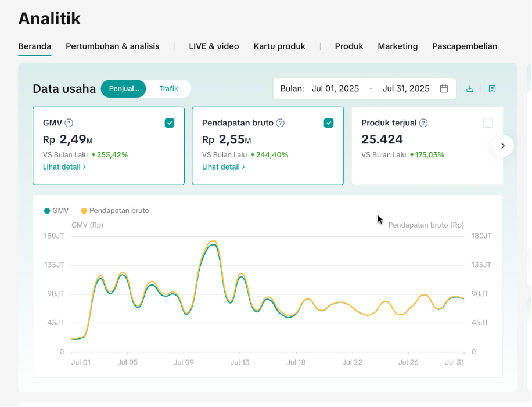Screen dimensions: 532x407
Task: Click the Pendapatan bruto (Rp) axis title
Action: pyautogui.click(x=426, y=225)
